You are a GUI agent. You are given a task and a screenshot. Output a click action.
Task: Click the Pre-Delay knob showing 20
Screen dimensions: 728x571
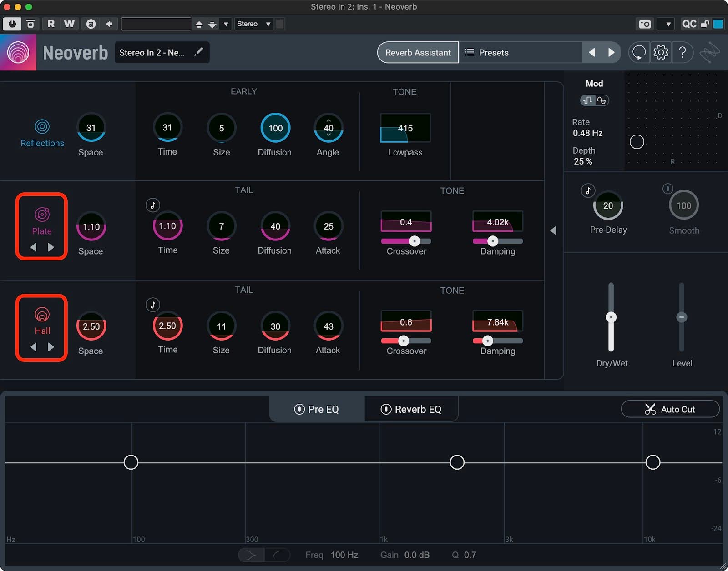point(608,206)
